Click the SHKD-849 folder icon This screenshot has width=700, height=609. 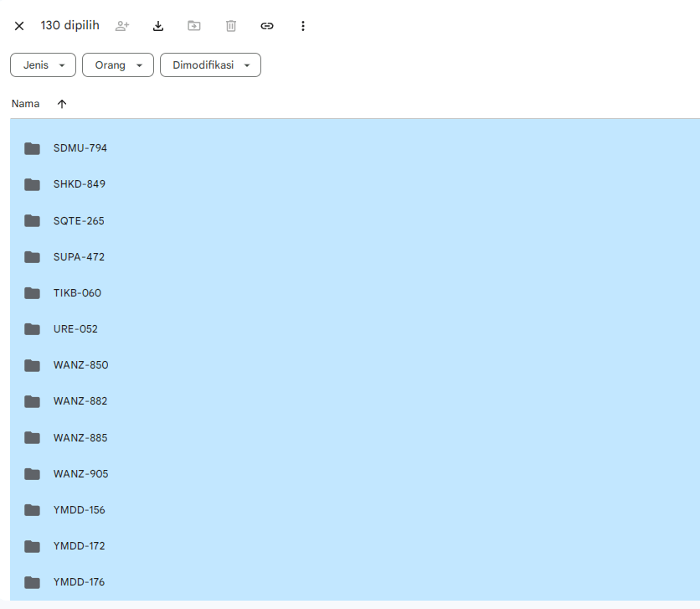(x=33, y=184)
